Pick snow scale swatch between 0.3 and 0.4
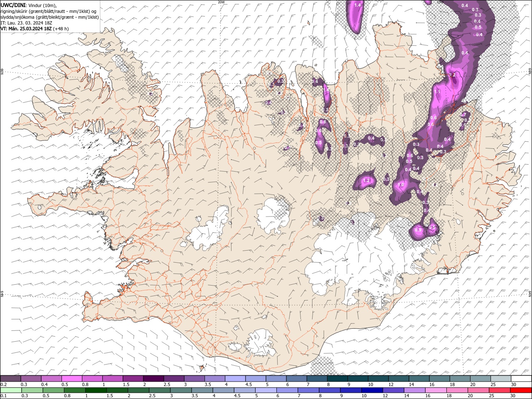This screenshot has width=532, height=399. 31,379
